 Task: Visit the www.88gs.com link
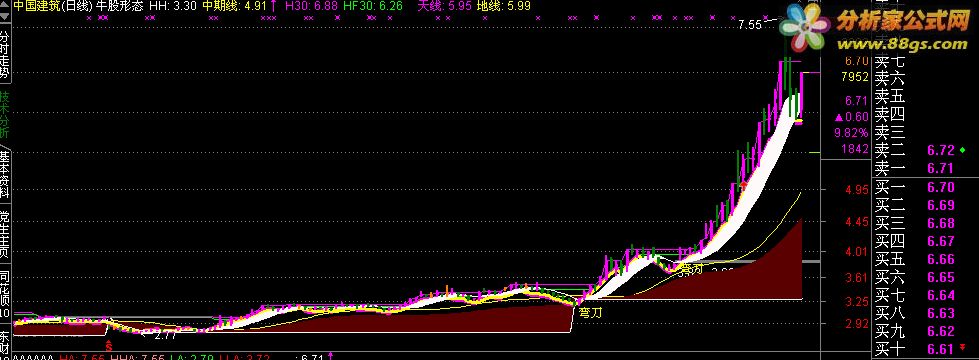(x=902, y=44)
